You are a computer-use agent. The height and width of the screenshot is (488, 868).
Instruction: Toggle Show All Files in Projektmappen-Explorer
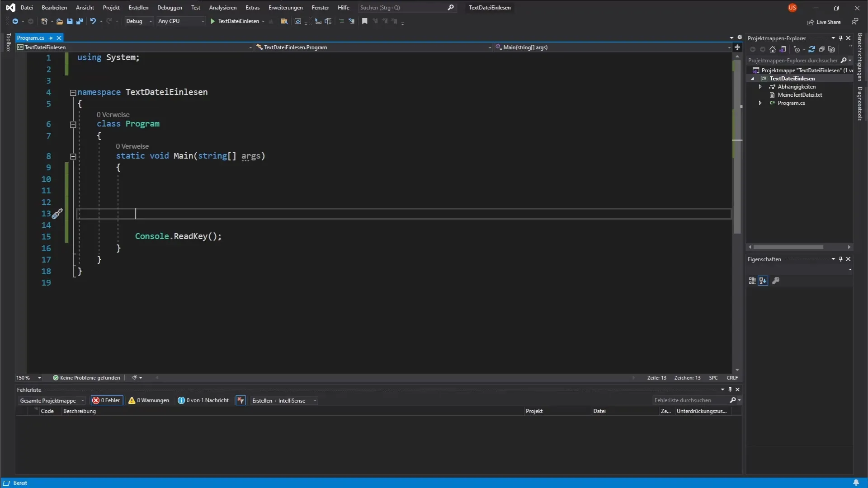coord(831,49)
